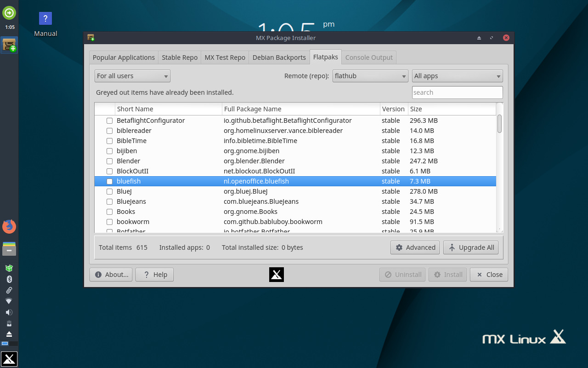This screenshot has width=588, height=368.
Task: Tick the bluefish package checkbox
Action: (109, 181)
